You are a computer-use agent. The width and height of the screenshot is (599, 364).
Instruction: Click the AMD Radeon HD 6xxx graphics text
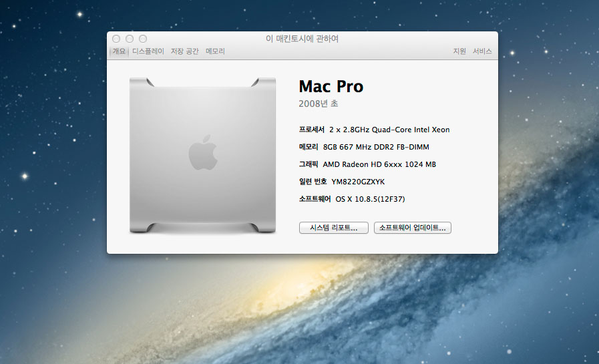click(x=379, y=164)
